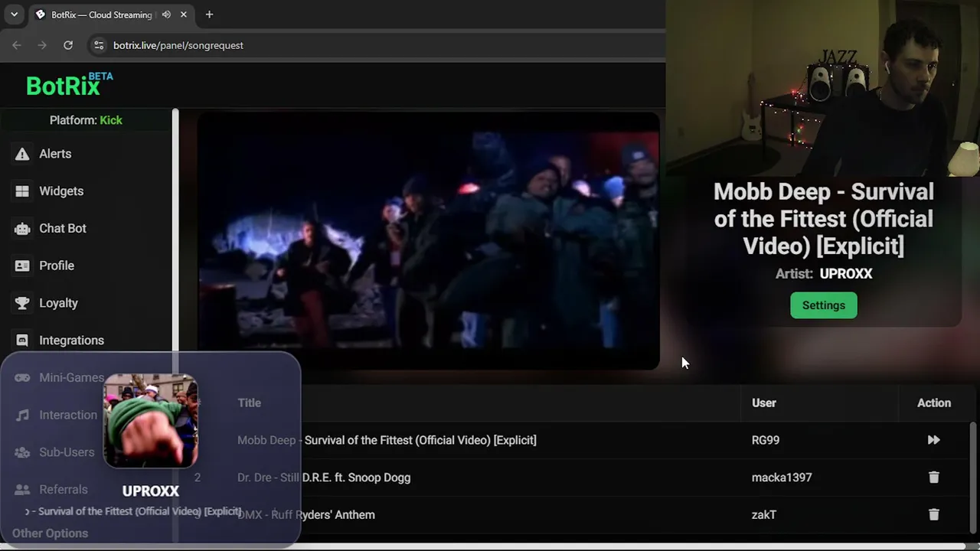Click the song queue table scrollbar
This screenshot has width=980, height=551.
coord(974,478)
